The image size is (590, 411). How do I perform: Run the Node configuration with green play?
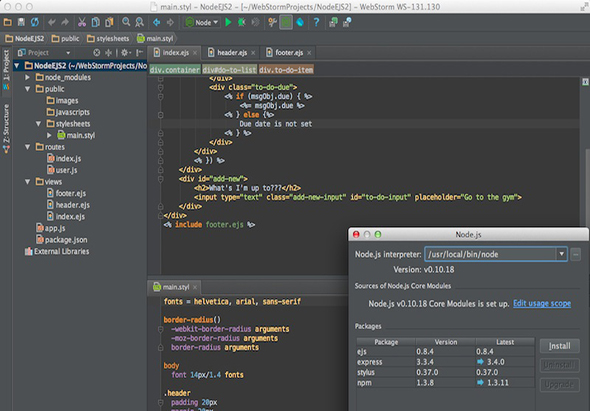click(228, 23)
